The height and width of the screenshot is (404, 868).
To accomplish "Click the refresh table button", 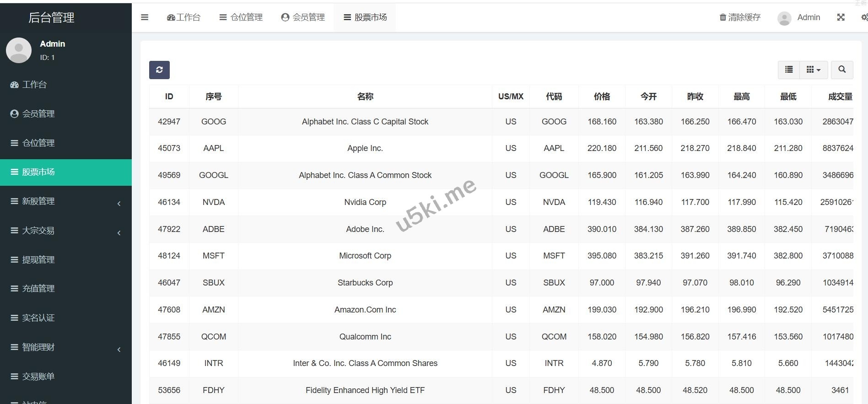I will [159, 70].
